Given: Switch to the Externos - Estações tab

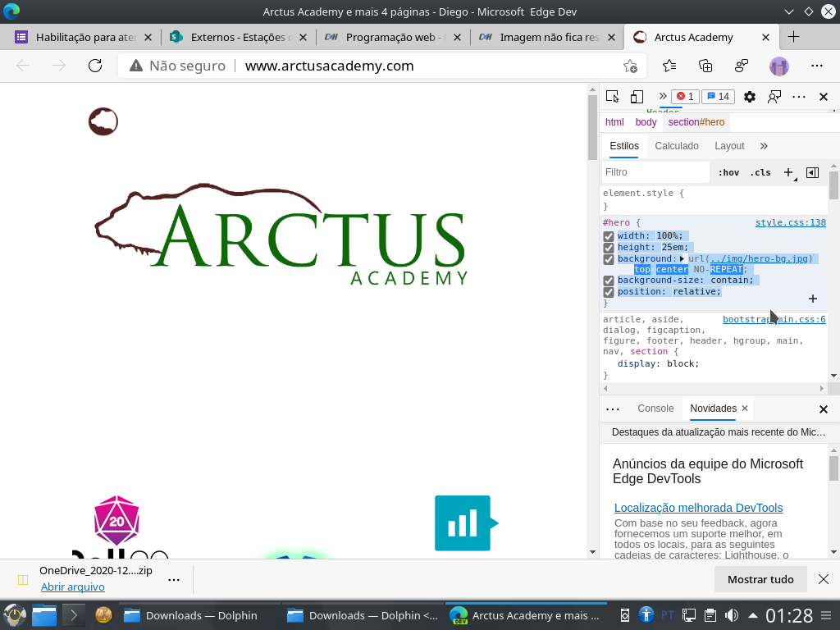Looking at the screenshot, I should pyautogui.click(x=237, y=37).
